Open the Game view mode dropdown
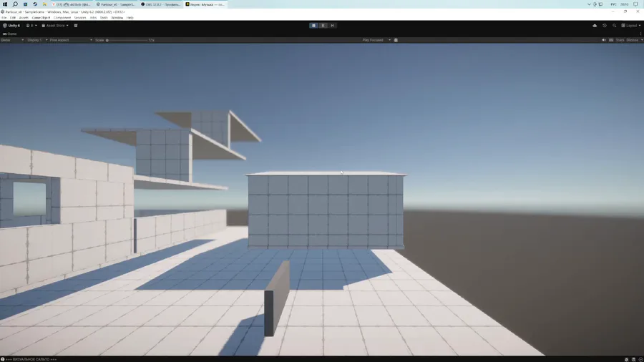 click(x=12, y=40)
